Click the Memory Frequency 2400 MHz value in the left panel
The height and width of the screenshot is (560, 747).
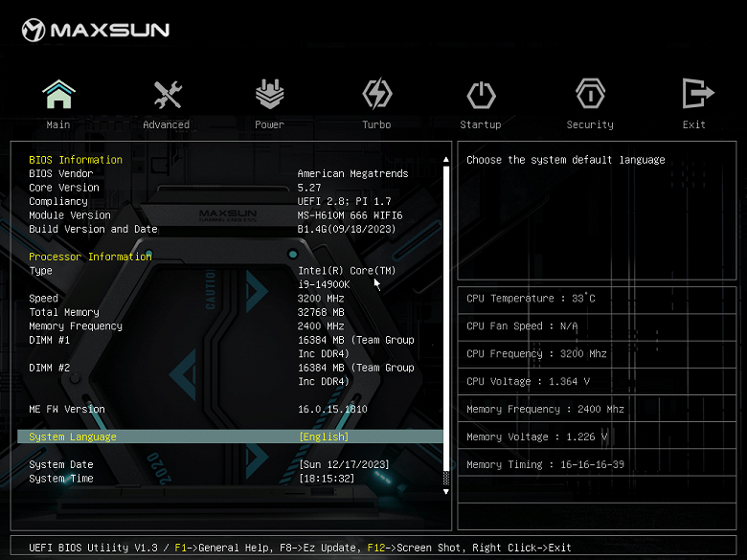321,325
